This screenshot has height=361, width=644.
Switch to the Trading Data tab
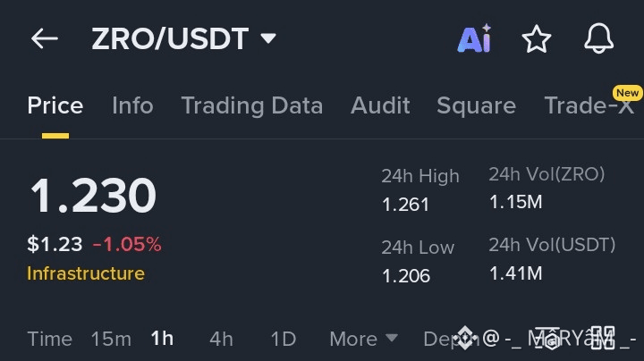pyautogui.click(x=251, y=105)
